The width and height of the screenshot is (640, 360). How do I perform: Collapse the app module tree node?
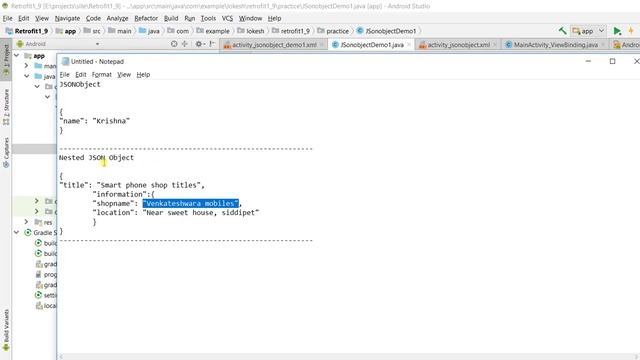[17, 55]
